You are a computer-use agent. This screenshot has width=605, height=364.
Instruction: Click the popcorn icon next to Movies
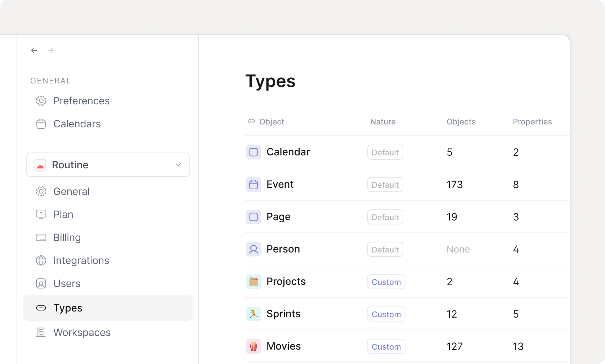tap(254, 346)
